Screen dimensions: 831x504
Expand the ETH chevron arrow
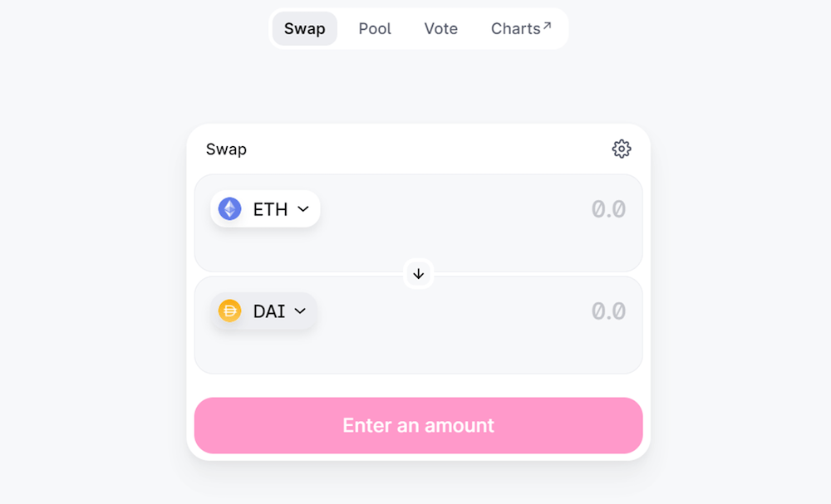tap(303, 209)
